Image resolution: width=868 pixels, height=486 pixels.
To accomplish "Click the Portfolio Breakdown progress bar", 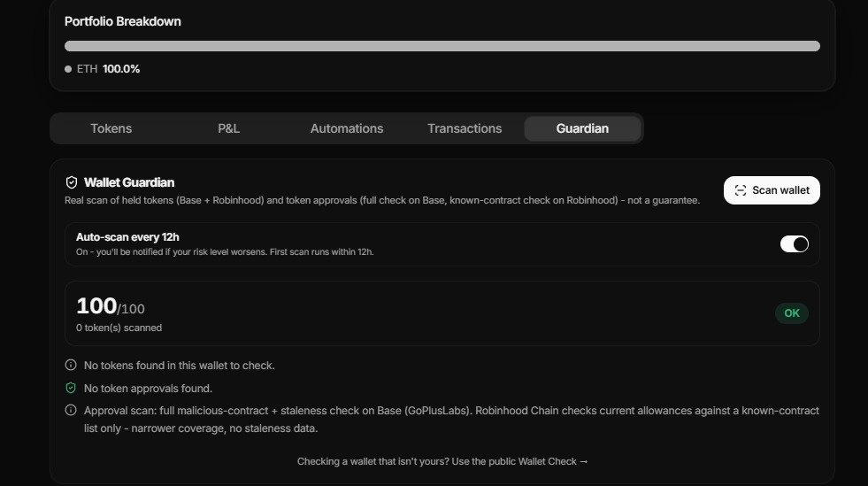I will [x=442, y=46].
